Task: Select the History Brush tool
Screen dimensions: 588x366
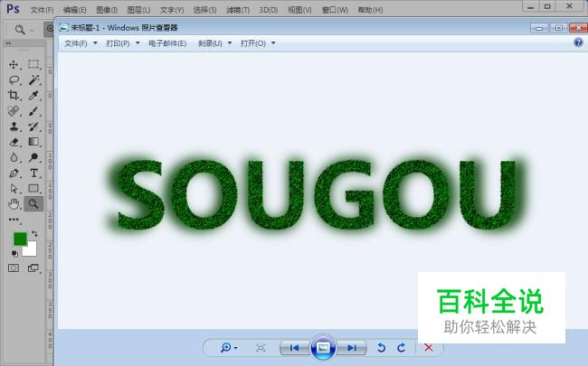Action: pyautogui.click(x=33, y=127)
